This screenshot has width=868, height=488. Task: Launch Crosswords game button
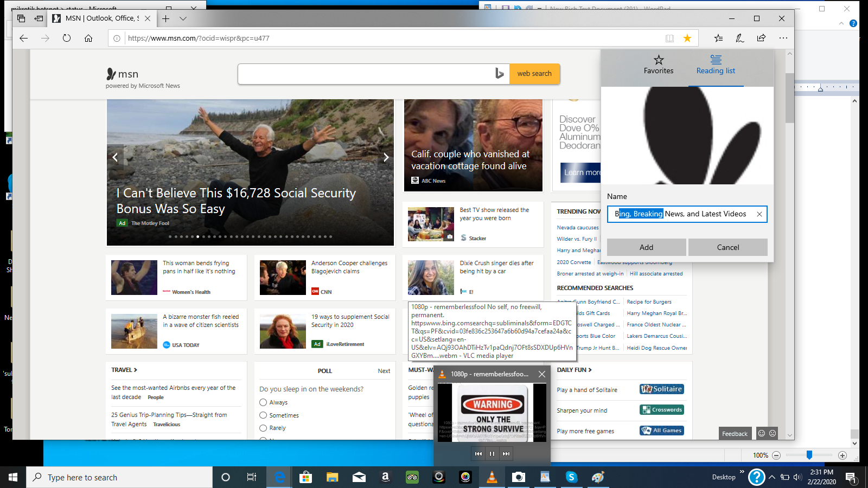point(662,410)
